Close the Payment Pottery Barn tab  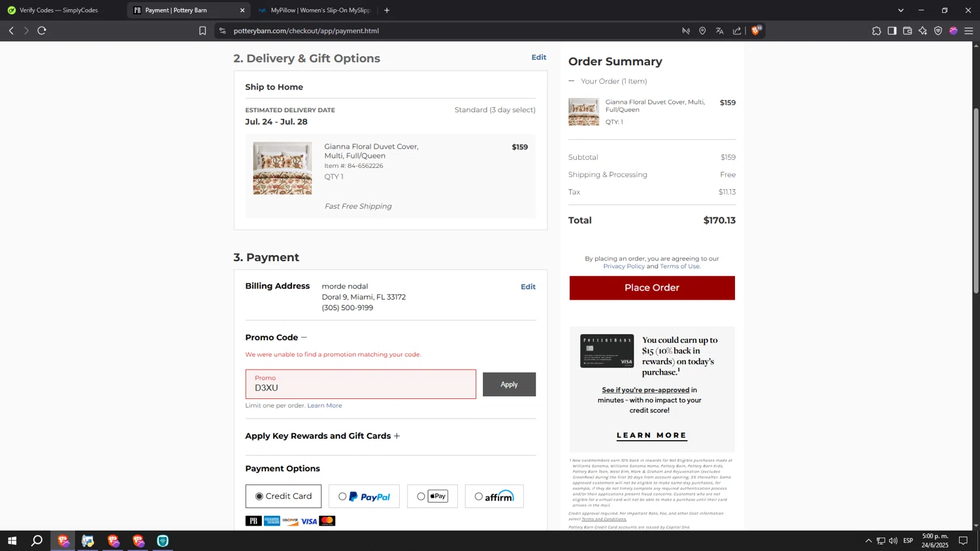tap(242, 10)
